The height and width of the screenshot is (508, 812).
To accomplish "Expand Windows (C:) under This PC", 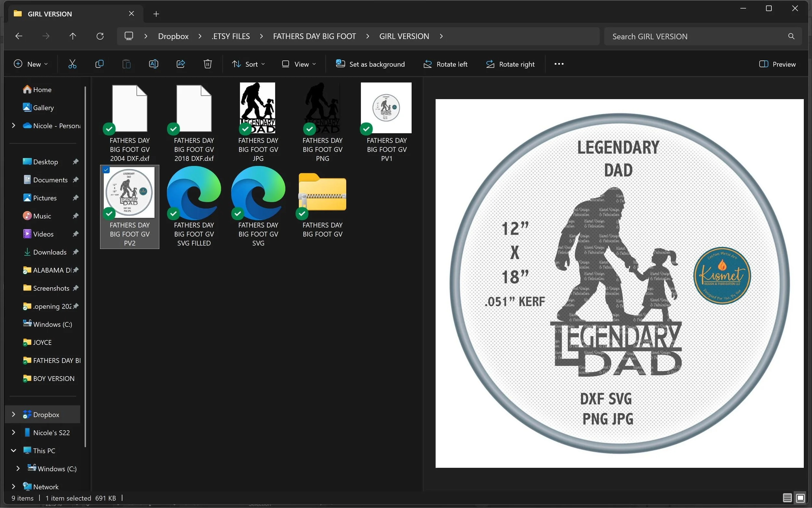I will pyautogui.click(x=18, y=468).
